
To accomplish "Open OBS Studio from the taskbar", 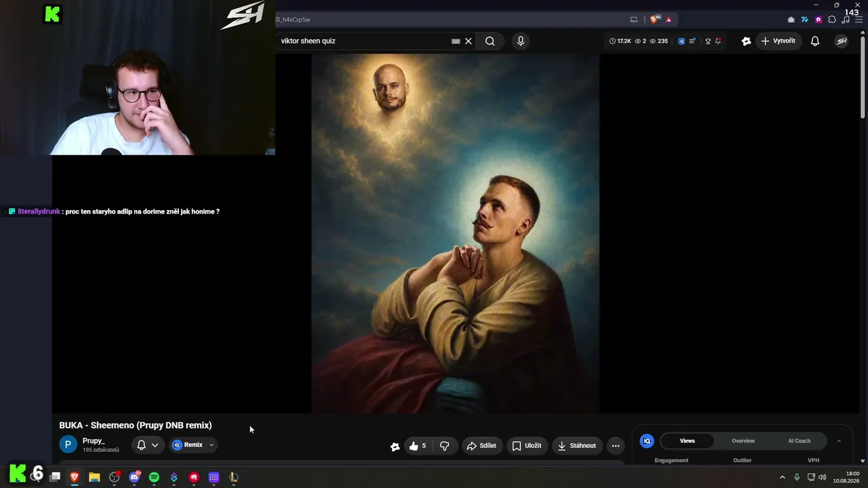I will [114, 477].
